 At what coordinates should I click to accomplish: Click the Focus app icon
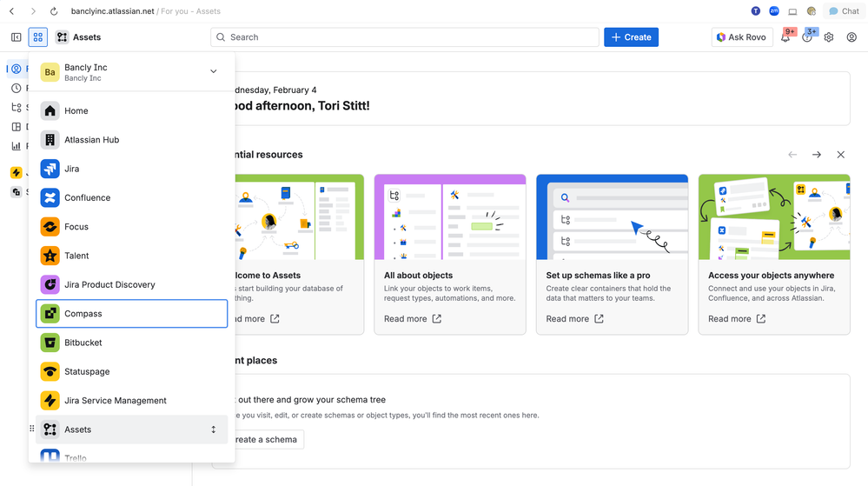50,227
